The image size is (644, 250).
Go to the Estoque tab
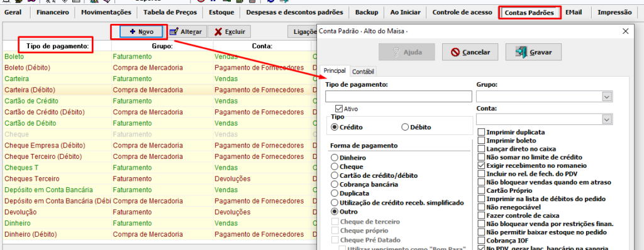221,13
